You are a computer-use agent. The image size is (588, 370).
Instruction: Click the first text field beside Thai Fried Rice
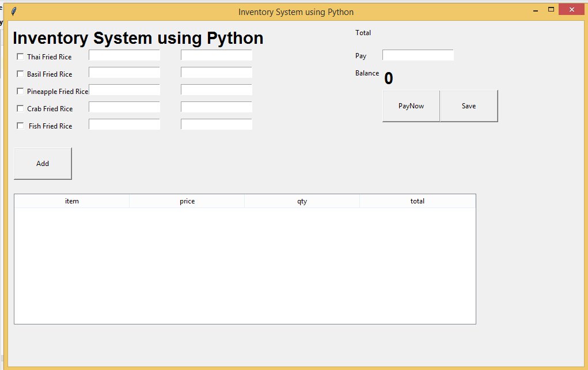[124, 55]
